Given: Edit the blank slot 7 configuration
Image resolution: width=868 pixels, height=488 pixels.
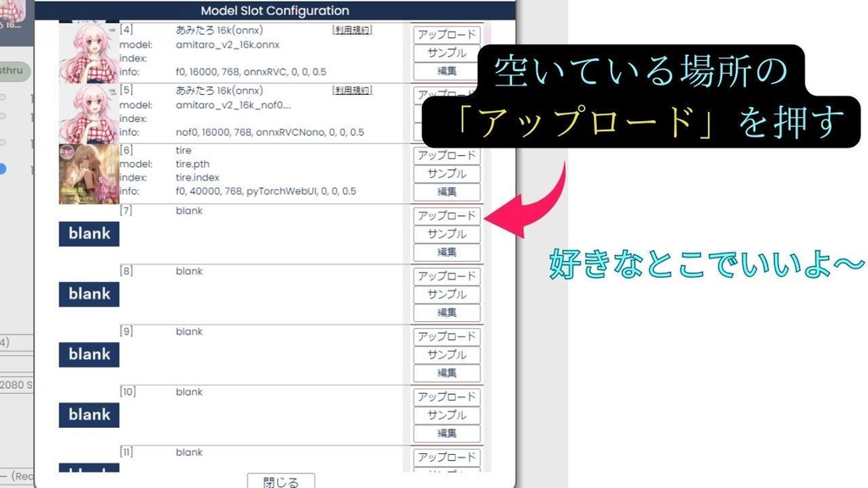Looking at the screenshot, I should tap(447, 252).
